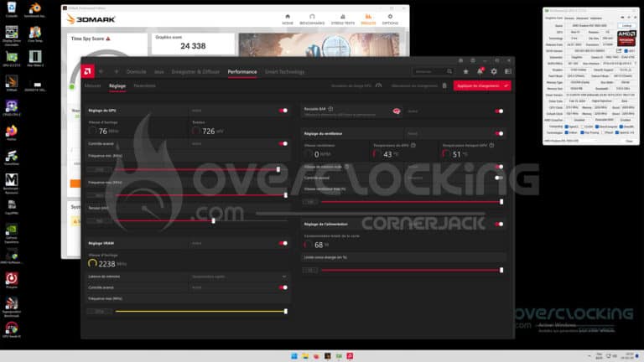This screenshot has width=644, height=362.
Task: Open the GeForce Experience desktop icon
Action: (x=12, y=229)
